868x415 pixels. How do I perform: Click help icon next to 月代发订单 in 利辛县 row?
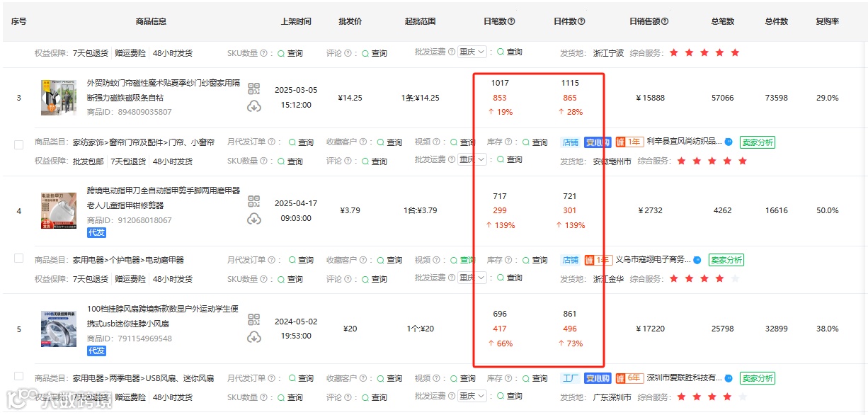tap(271, 142)
